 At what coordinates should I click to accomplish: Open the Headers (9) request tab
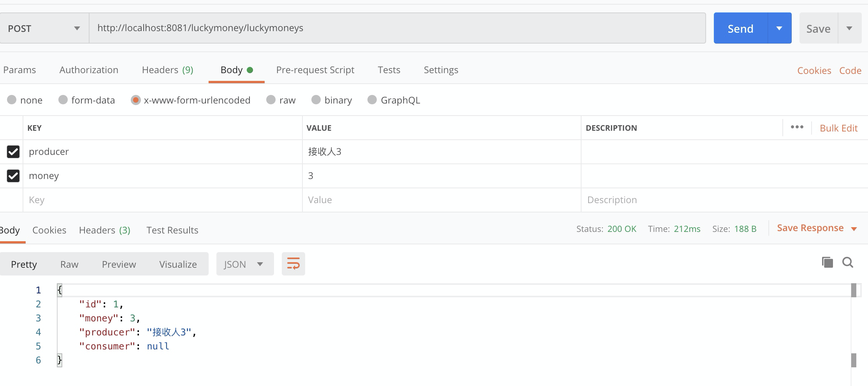[167, 70]
